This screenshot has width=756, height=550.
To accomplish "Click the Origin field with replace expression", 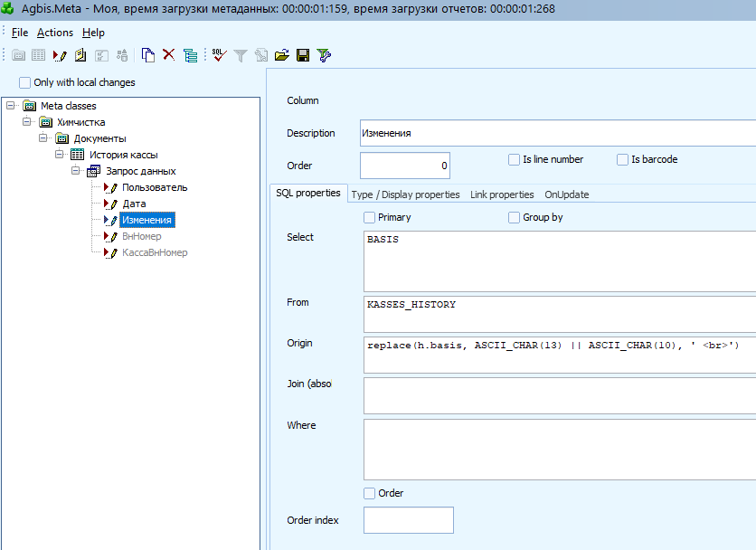I will coord(560,356).
